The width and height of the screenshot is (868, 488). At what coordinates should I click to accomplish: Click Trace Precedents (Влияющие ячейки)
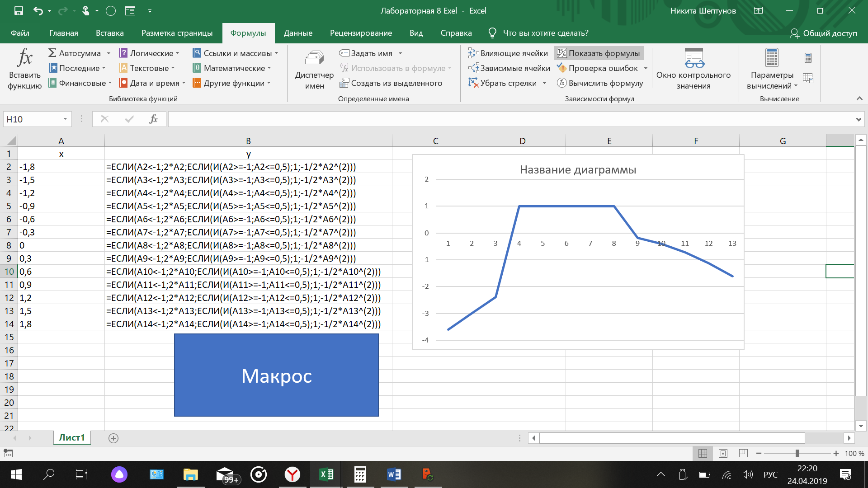(508, 53)
